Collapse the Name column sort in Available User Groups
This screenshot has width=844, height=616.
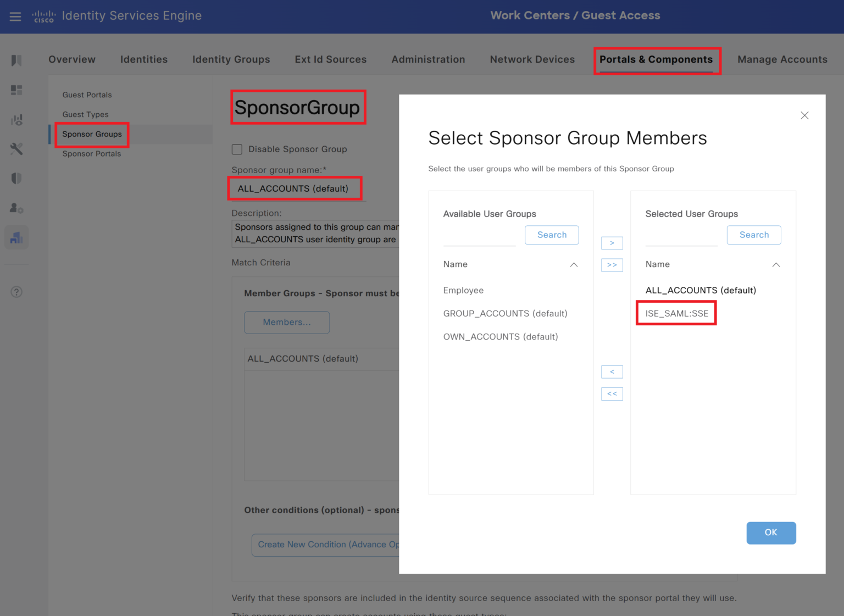(574, 264)
